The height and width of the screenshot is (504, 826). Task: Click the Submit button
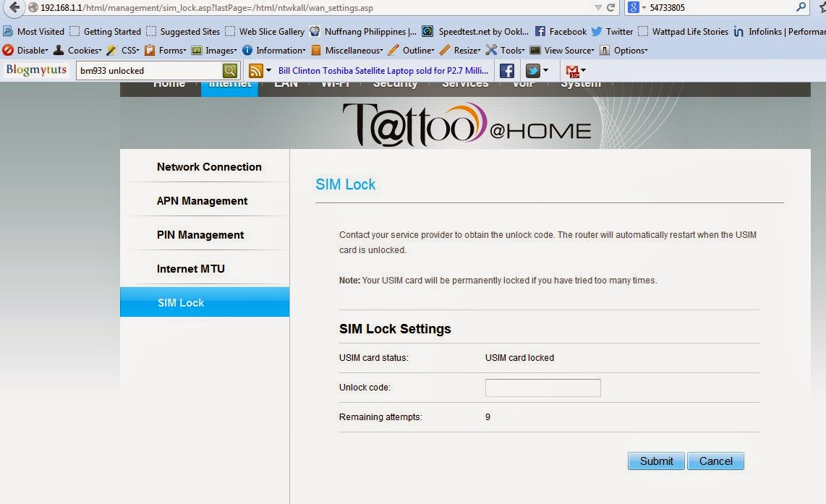[656, 461]
